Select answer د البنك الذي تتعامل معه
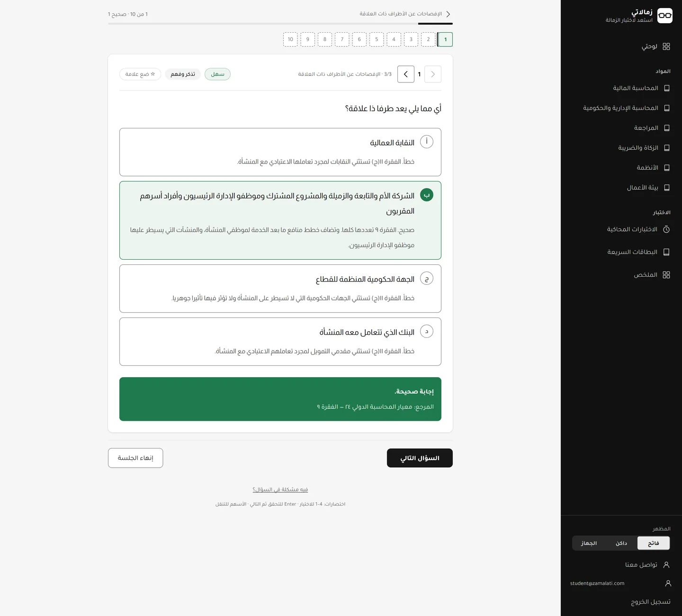The image size is (682, 616). (280, 342)
